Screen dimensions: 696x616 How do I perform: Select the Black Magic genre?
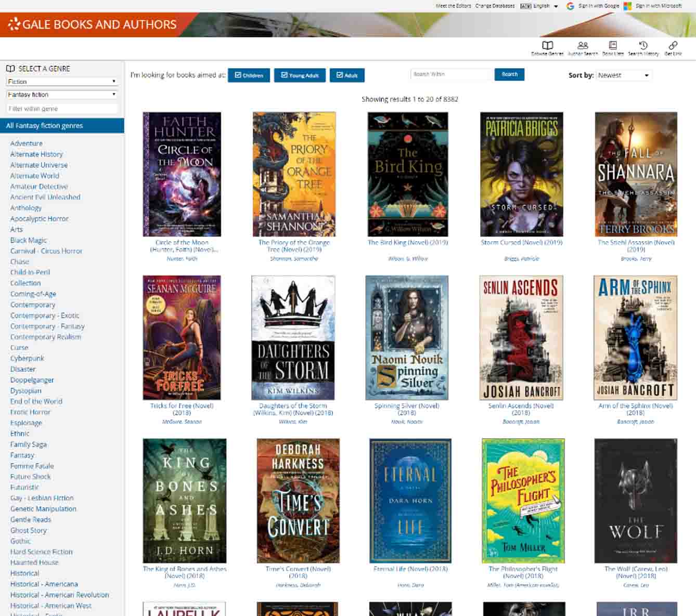tap(29, 240)
